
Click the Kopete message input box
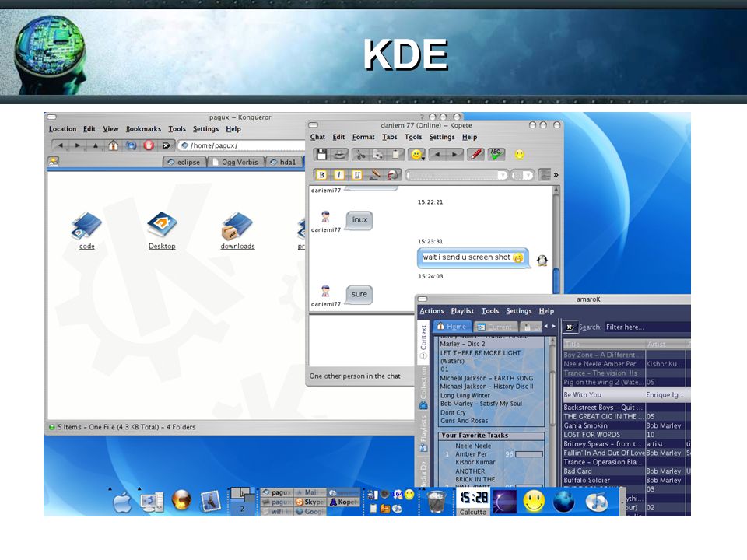362,341
